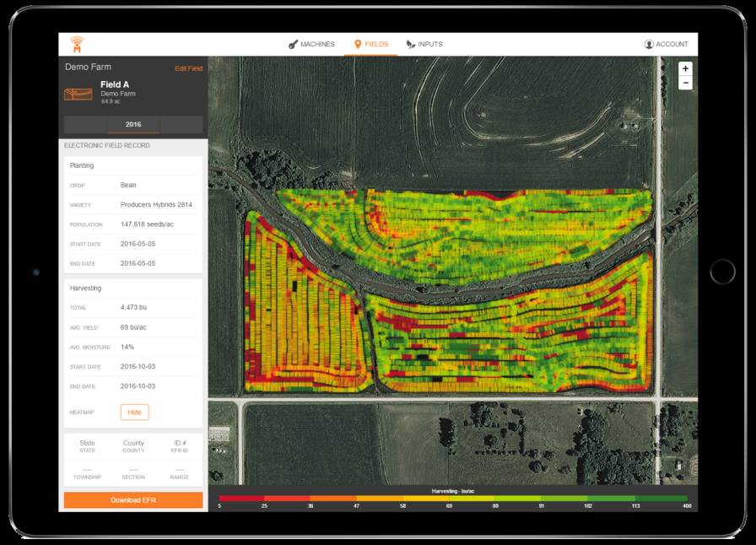The width and height of the screenshot is (756, 545).
Task: Click the Planting section title
Action: tap(82, 165)
